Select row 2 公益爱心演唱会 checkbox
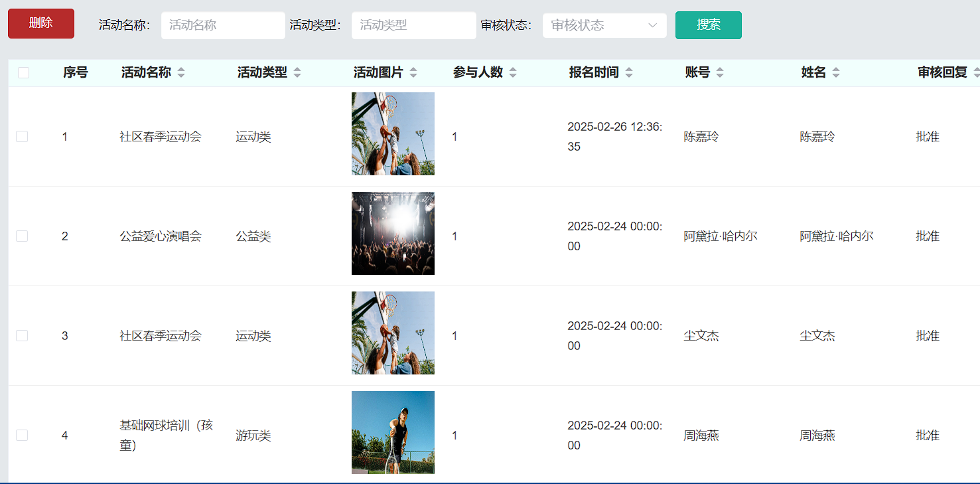The image size is (980, 484). 22,236
